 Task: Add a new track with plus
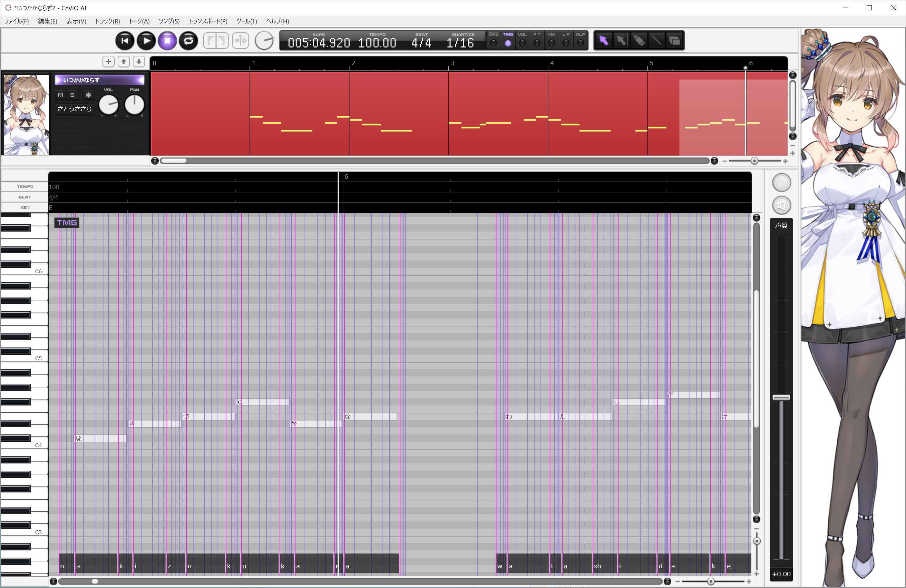[108, 62]
